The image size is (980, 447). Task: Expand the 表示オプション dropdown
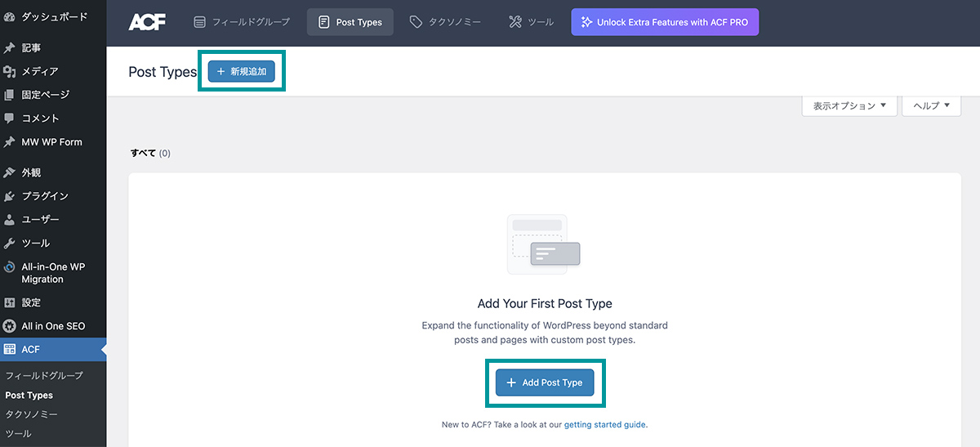[849, 106]
